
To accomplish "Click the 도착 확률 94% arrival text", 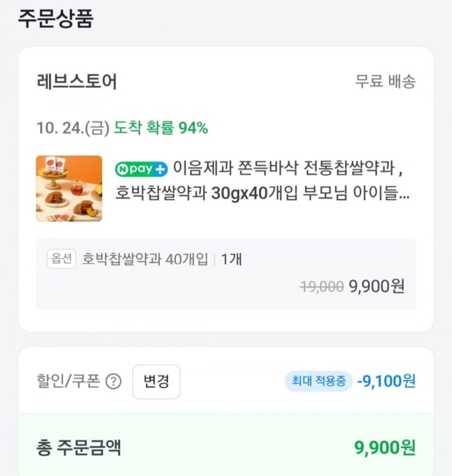I will (x=161, y=128).
